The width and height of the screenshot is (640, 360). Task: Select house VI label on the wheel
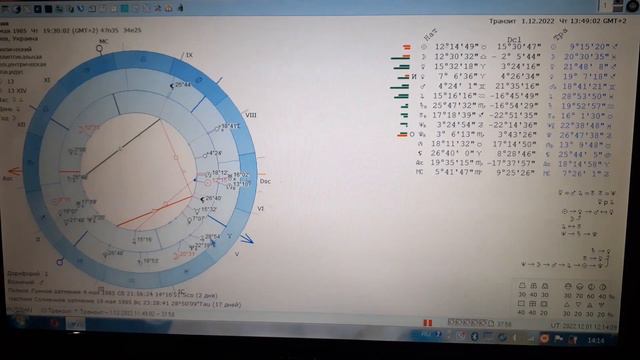(x=260, y=209)
